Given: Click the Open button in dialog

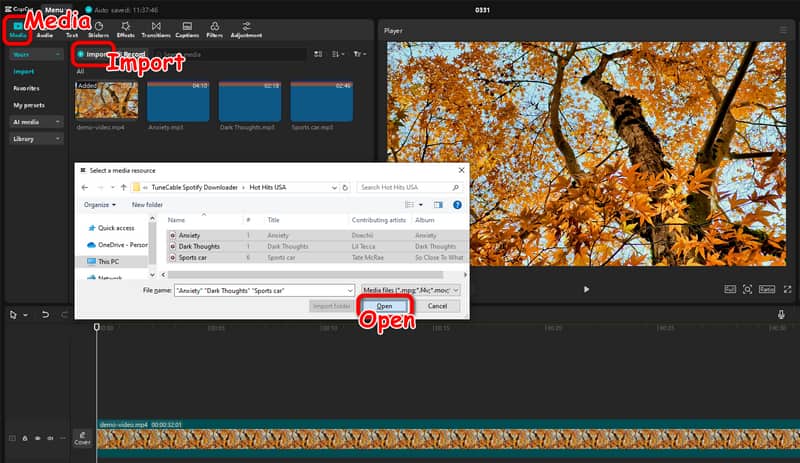Looking at the screenshot, I should point(384,306).
